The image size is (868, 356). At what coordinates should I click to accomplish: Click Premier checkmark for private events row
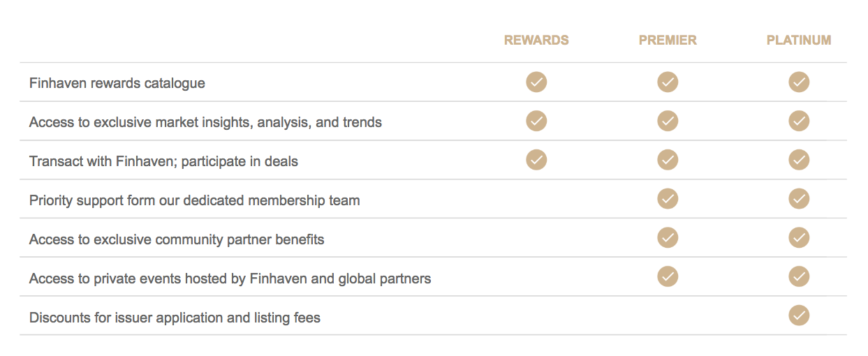coord(668,278)
